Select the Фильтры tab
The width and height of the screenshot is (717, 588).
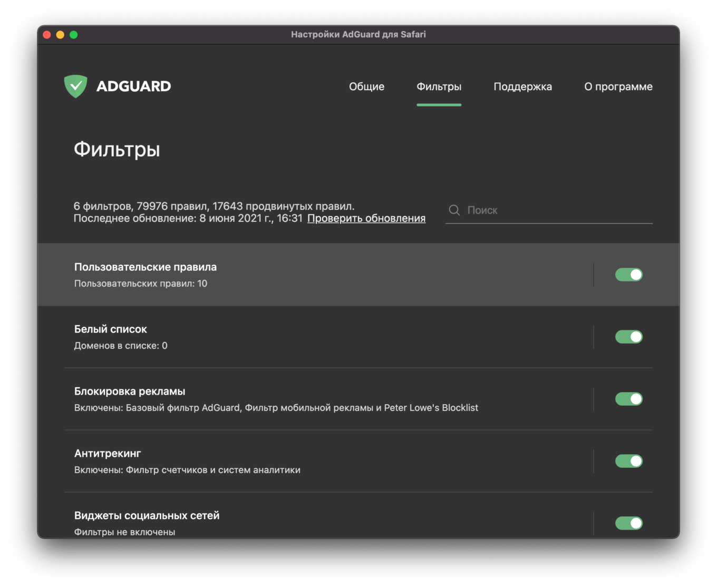(x=439, y=86)
